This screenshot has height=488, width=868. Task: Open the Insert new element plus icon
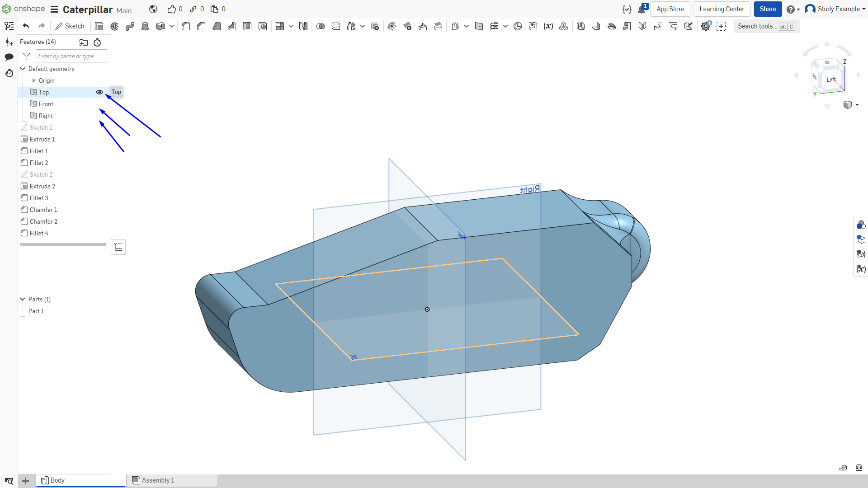coord(9,42)
